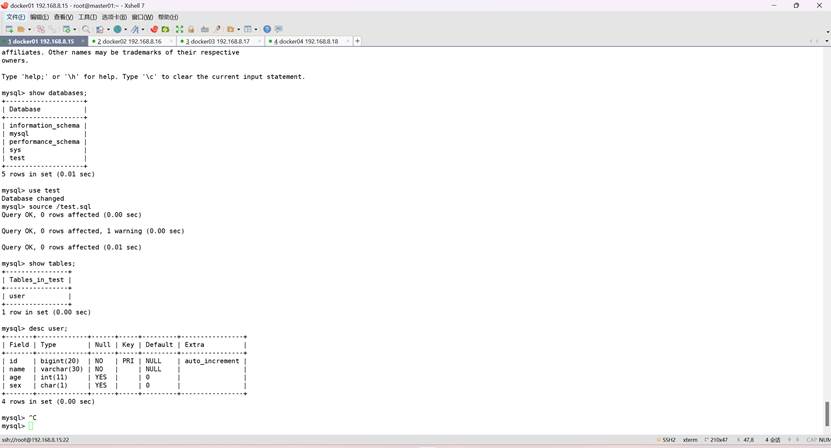Open the 帮助(H) menu
The image size is (831, 448).
click(168, 17)
